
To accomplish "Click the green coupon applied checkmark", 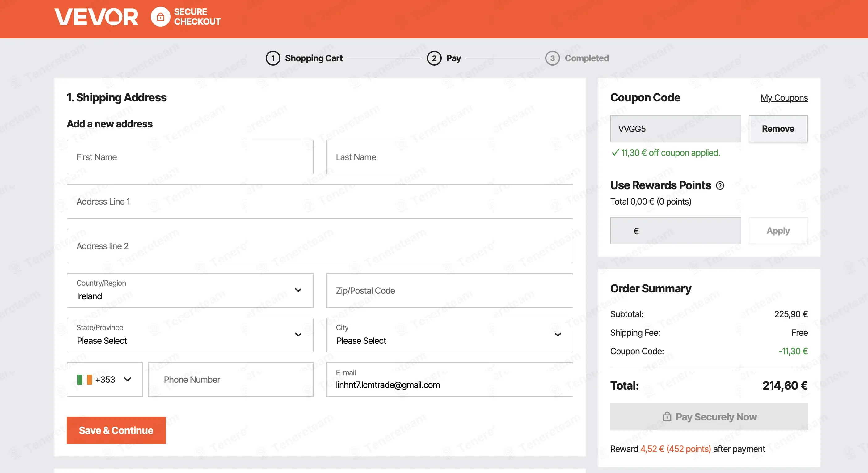I will (x=615, y=153).
